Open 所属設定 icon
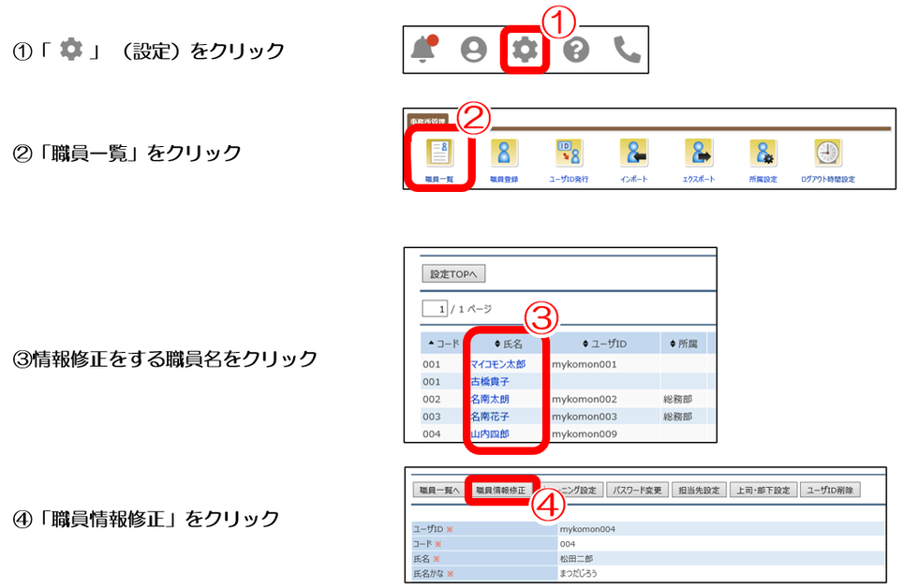903x588 pixels. click(x=762, y=154)
